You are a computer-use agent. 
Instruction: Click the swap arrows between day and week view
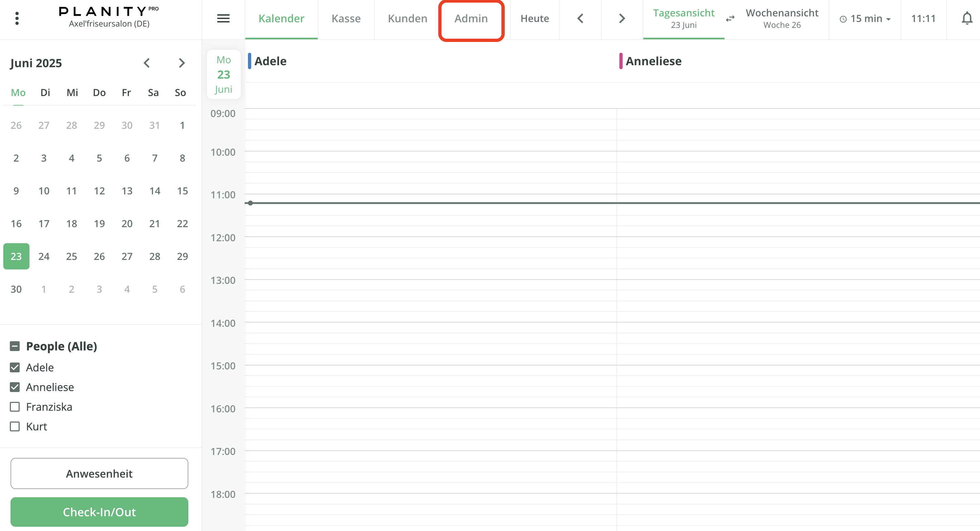tap(730, 19)
